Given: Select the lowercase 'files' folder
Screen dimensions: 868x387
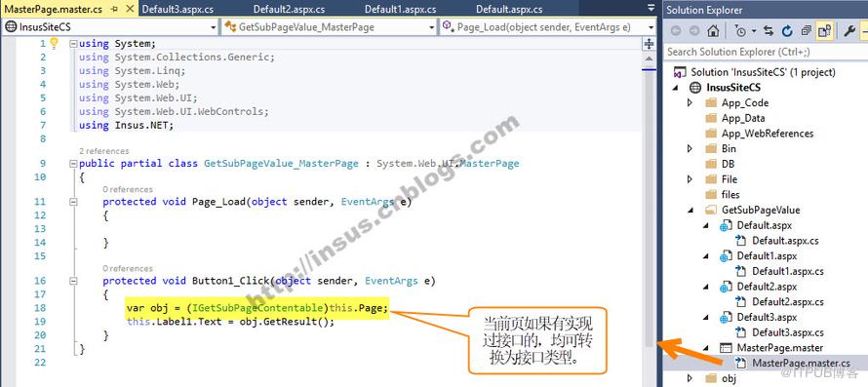Looking at the screenshot, I should coord(730,194).
